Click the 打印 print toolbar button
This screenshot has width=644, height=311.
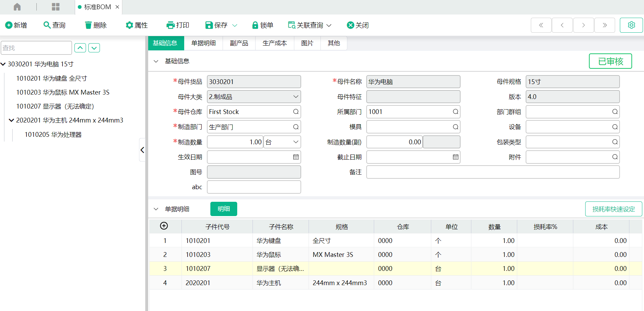click(178, 25)
